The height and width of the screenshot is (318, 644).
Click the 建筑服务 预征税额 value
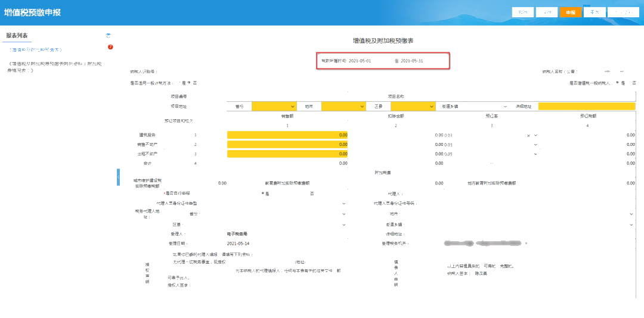click(631, 135)
